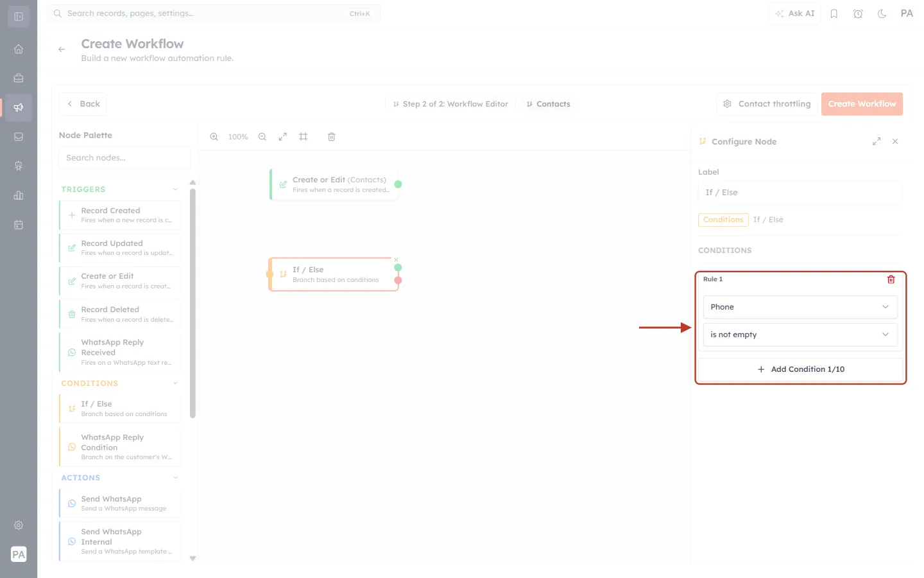The width and height of the screenshot is (924, 578).
Task: Collapse the CONDITIONS palette section
Action: (x=175, y=383)
